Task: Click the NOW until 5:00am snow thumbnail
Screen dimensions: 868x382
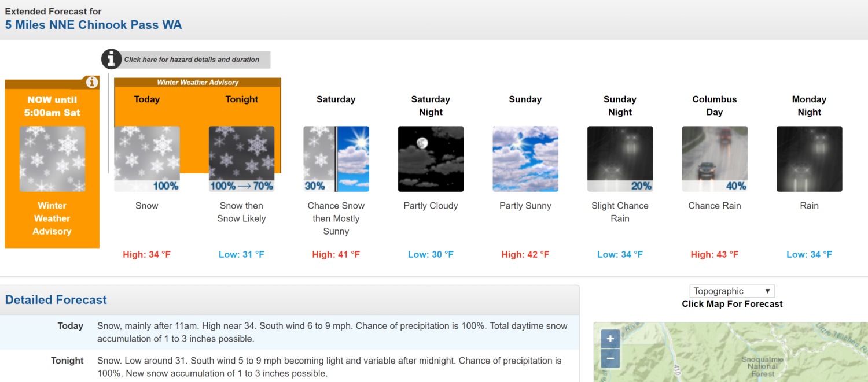Action: coord(52,159)
